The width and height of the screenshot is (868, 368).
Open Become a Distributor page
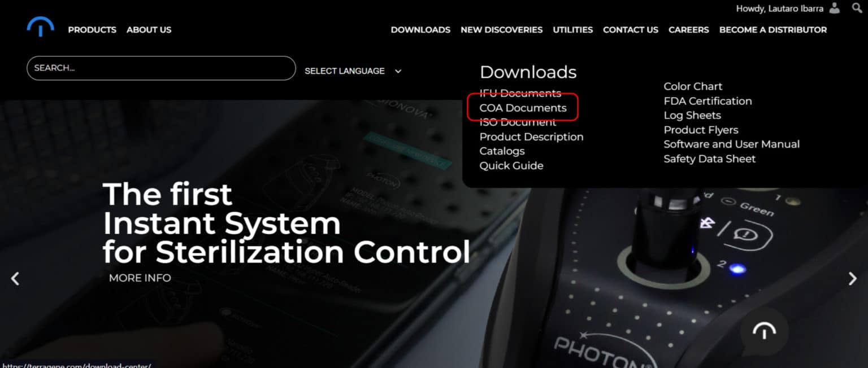coord(772,30)
